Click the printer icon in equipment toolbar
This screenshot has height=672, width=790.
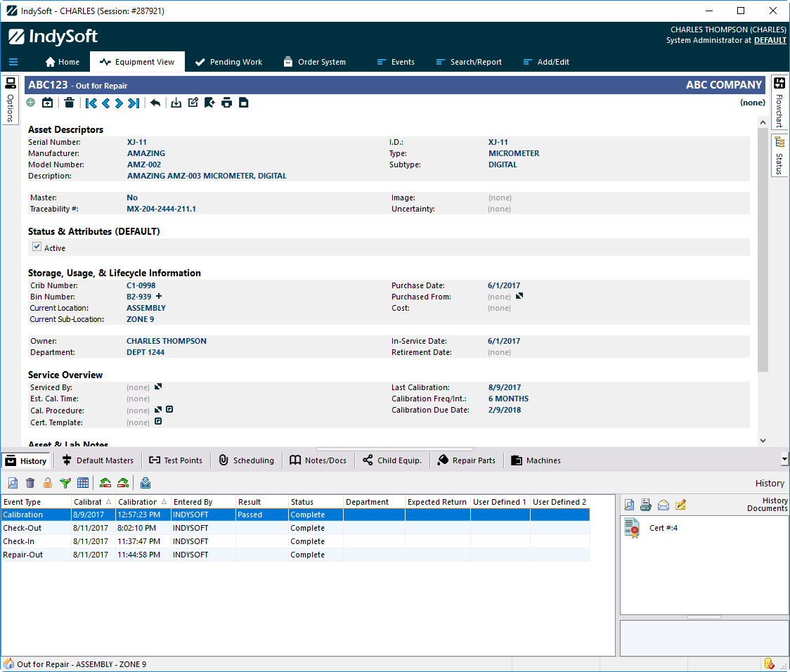227,103
